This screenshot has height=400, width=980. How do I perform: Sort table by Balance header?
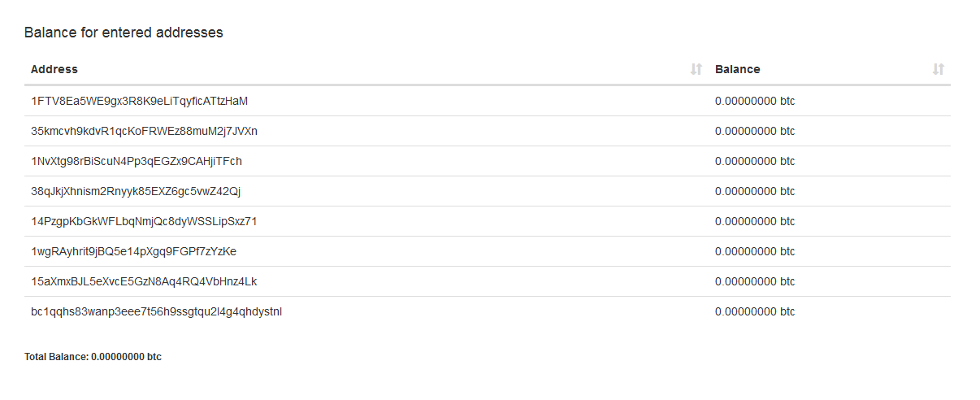[x=738, y=69]
